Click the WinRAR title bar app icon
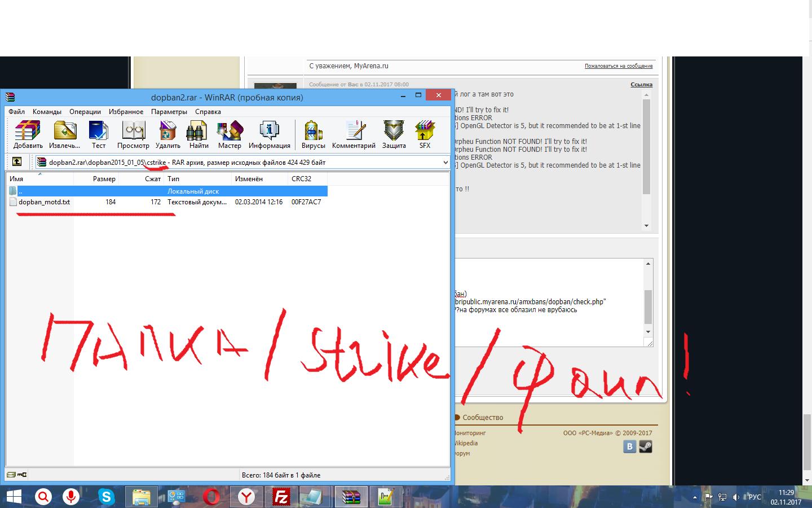Image resolution: width=812 pixels, height=508 pixels. pyautogui.click(x=10, y=97)
